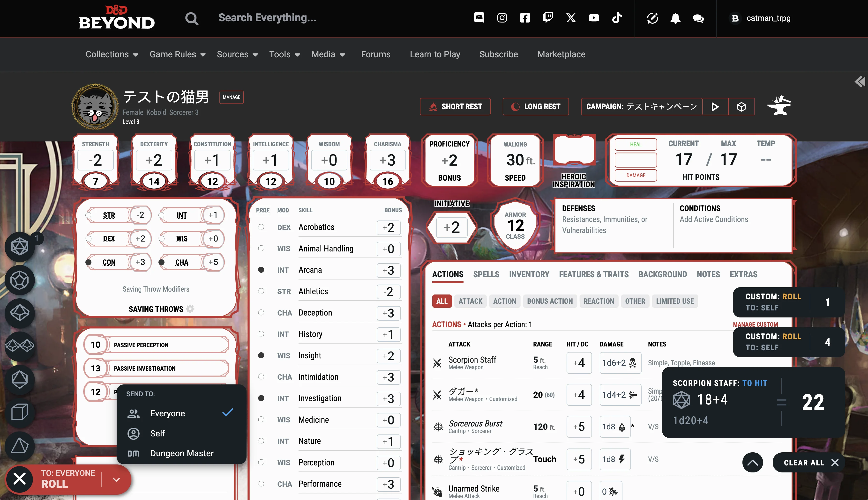The height and width of the screenshot is (500, 868).
Task: Click the Manage character button
Action: (232, 97)
